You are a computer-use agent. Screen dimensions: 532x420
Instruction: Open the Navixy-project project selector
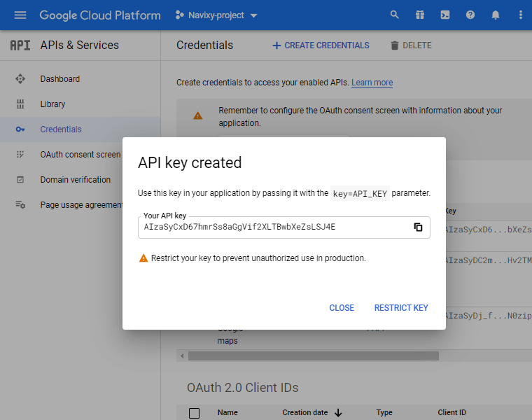(x=216, y=15)
